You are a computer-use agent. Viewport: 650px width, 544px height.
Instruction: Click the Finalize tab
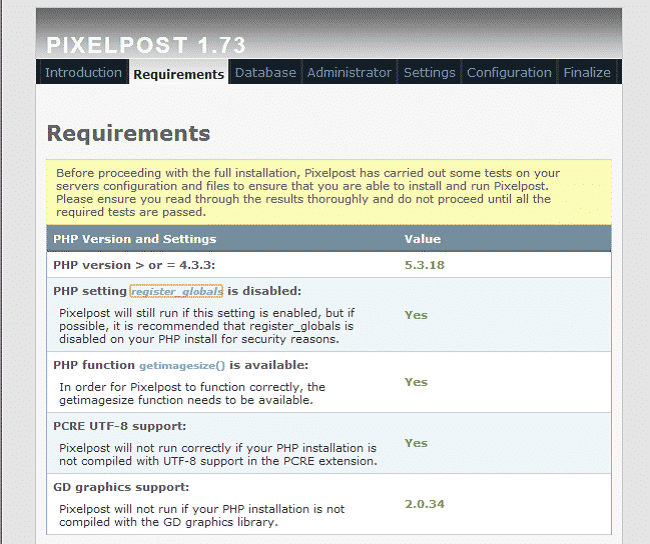[x=586, y=73]
